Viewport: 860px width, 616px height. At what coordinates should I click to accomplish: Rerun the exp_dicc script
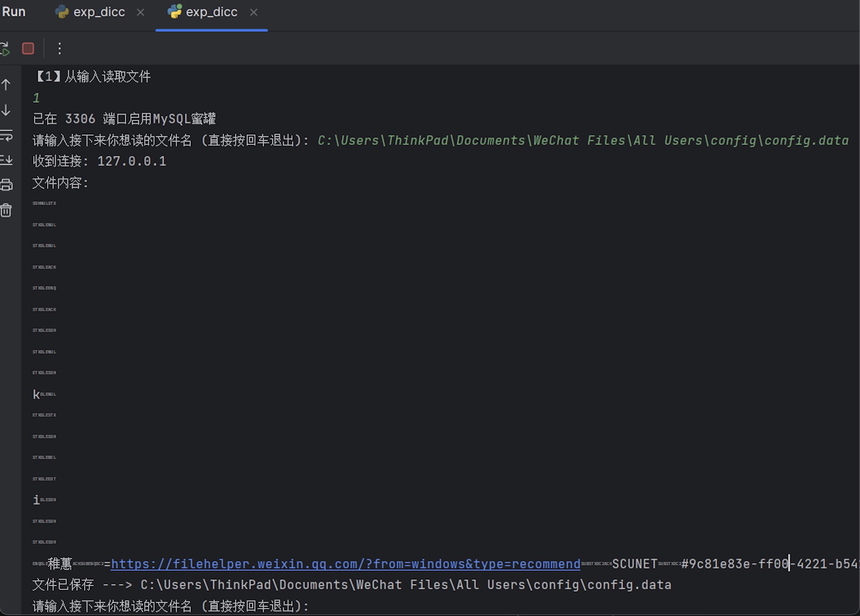pyautogui.click(x=5, y=49)
